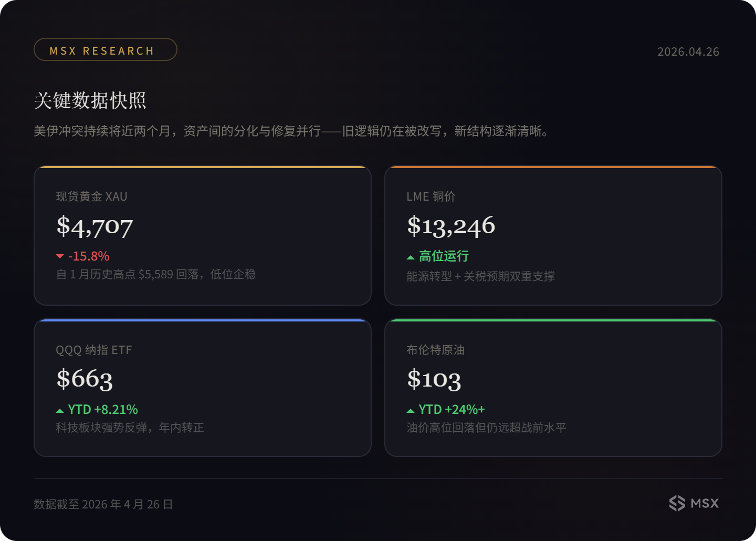The width and height of the screenshot is (756, 541).
Task: Click the green triangle next to YTD +24%+
Action: [411, 411]
